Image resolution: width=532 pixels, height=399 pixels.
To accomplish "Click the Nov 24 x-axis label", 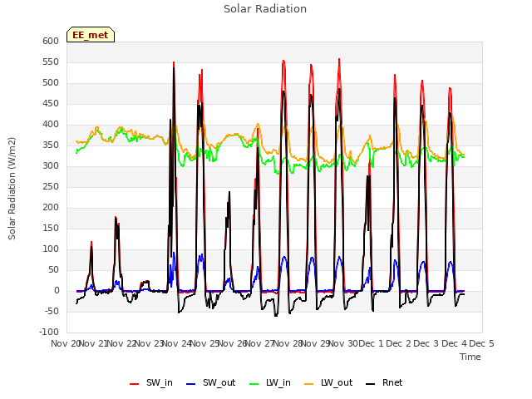I will [x=177, y=343].
